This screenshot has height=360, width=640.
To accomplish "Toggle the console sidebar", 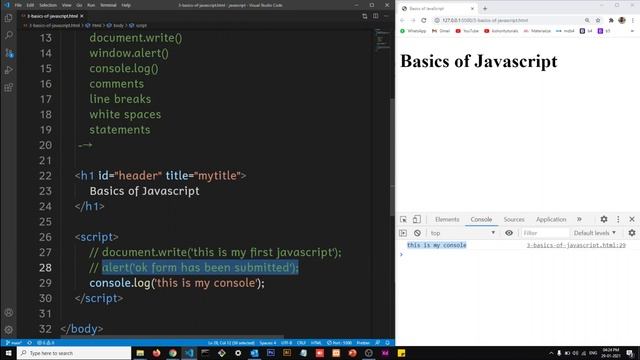I will [x=403, y=233].
